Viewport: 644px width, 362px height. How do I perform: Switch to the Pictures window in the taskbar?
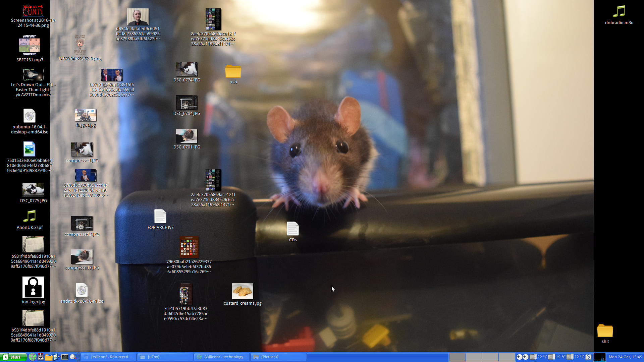[278, 357]
